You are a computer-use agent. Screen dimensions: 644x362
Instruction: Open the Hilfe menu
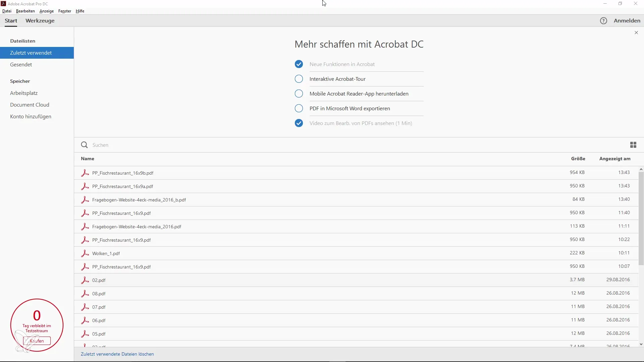tap(80, 11)
